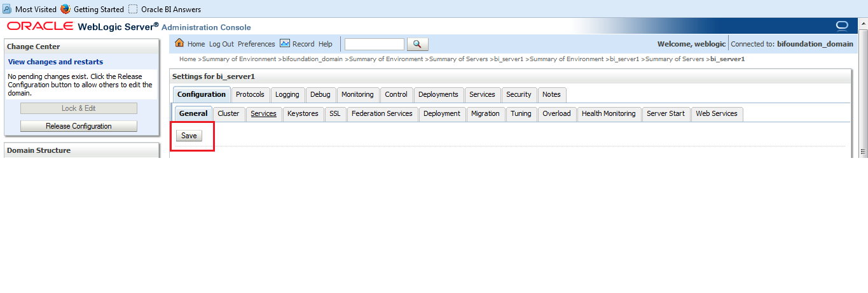Screen dimensions: 868x293
Task: Click the Home breadcrumb link
Action: (188, 59)
